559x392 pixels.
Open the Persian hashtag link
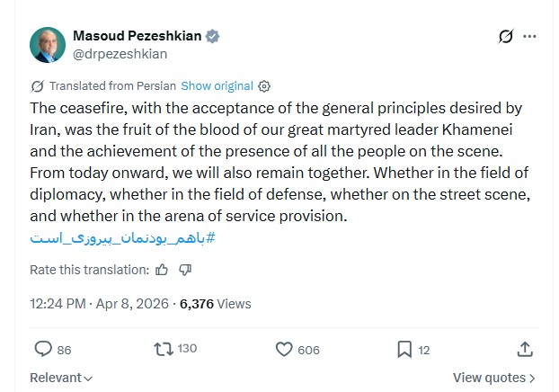point(122,238)
